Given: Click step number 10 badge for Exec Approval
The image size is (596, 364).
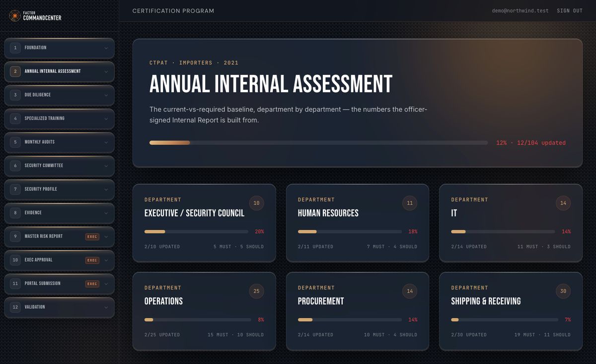Looking at the screenshot, I should tap(15, 260).
